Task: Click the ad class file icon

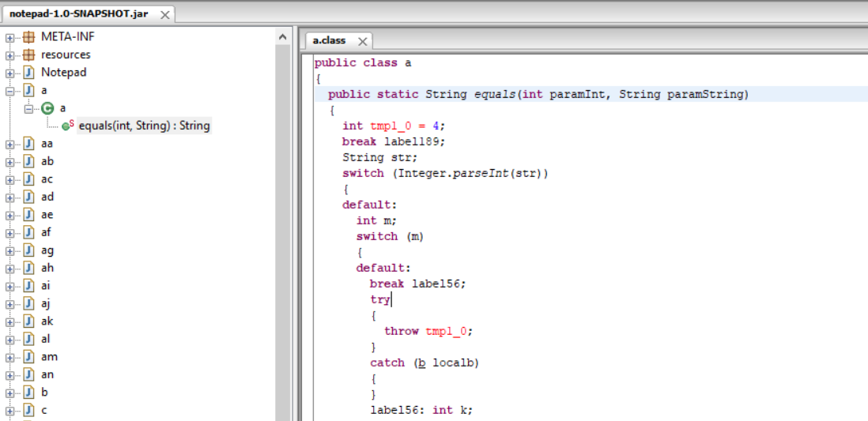Action: (28, 197)
